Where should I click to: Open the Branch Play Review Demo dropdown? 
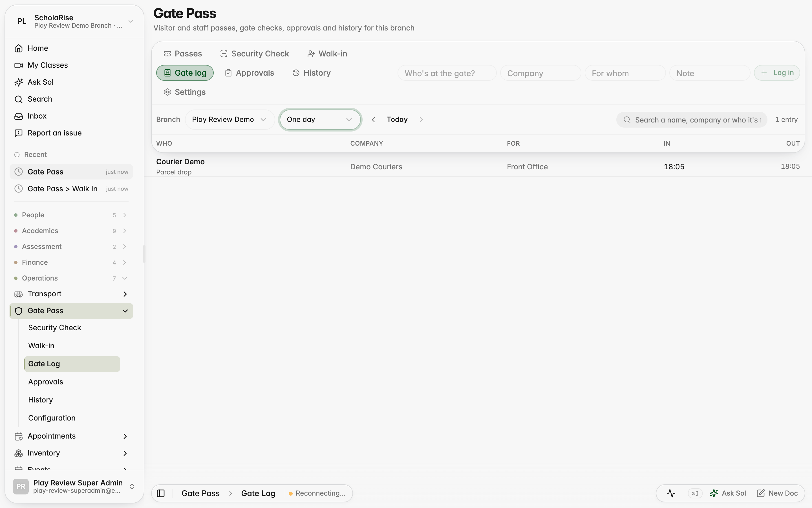click(230, 120)
